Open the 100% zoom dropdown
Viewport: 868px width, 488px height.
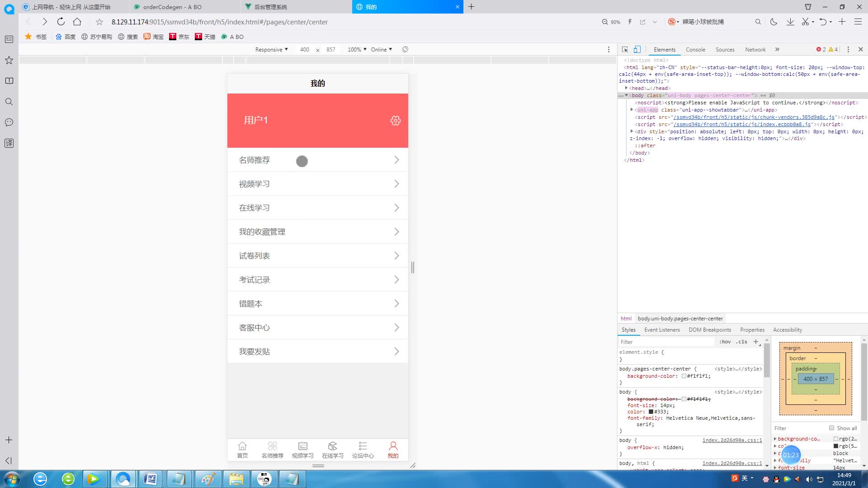click(357, 50)
